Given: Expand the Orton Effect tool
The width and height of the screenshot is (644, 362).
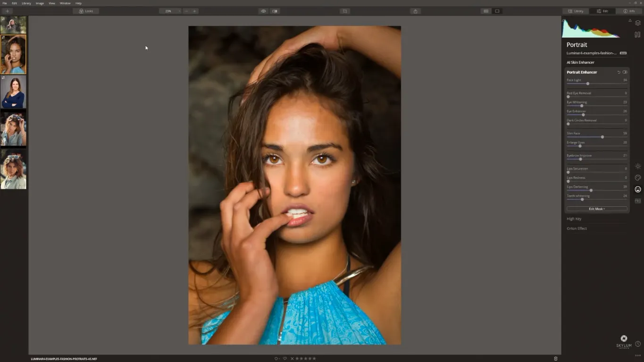Looking at the screenshot, I should (577, 228).
